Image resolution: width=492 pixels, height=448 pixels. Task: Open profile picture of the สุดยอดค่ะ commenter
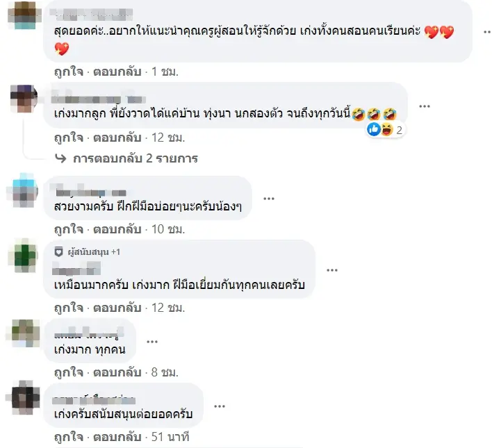(x=24, y=15)
